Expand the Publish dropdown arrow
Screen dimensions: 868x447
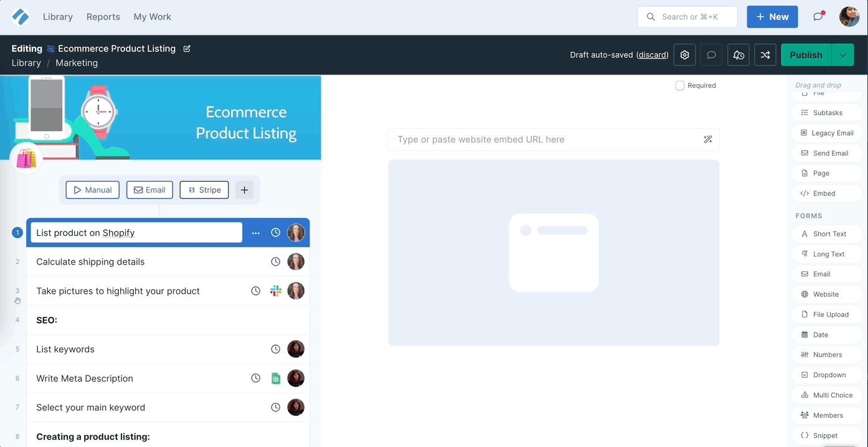click(843, 55)
